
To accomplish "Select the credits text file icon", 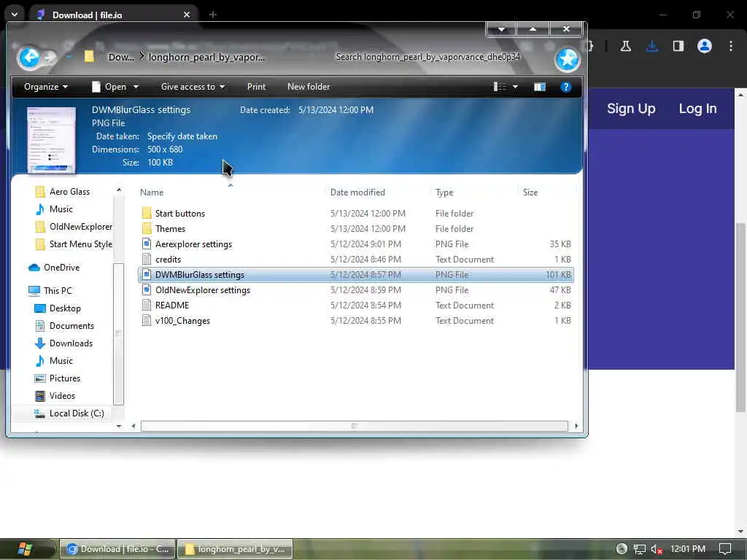I will [x=147, y=259].
